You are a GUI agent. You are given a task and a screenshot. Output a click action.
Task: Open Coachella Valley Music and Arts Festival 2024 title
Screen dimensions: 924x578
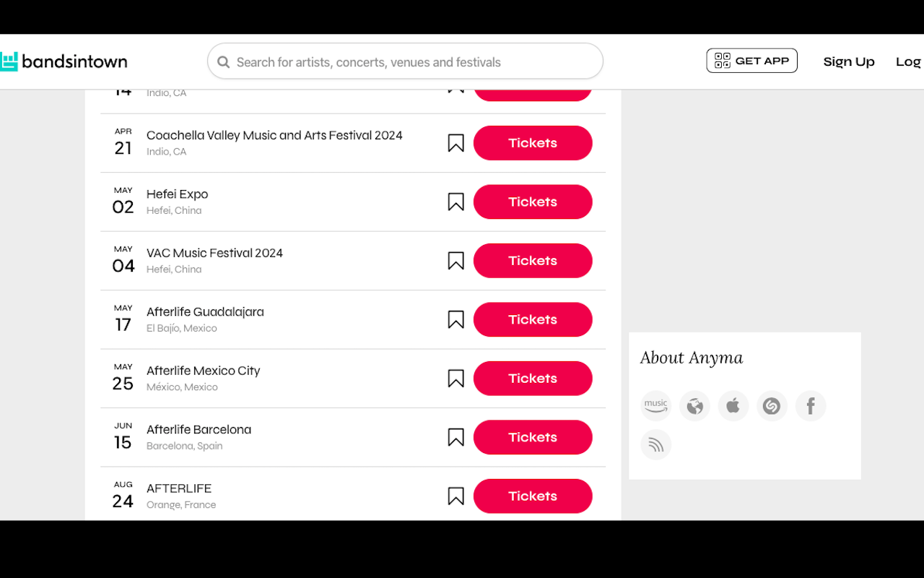coord(274,135)
